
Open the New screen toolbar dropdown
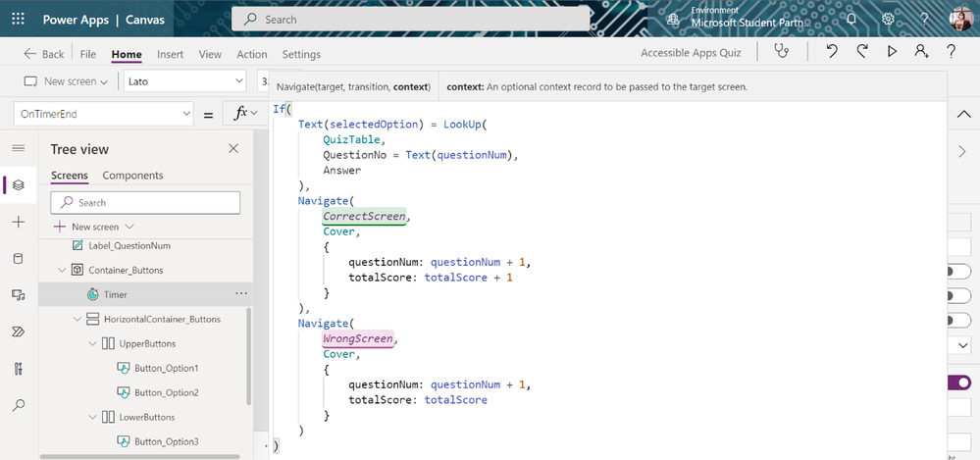[x=66, y=81]
